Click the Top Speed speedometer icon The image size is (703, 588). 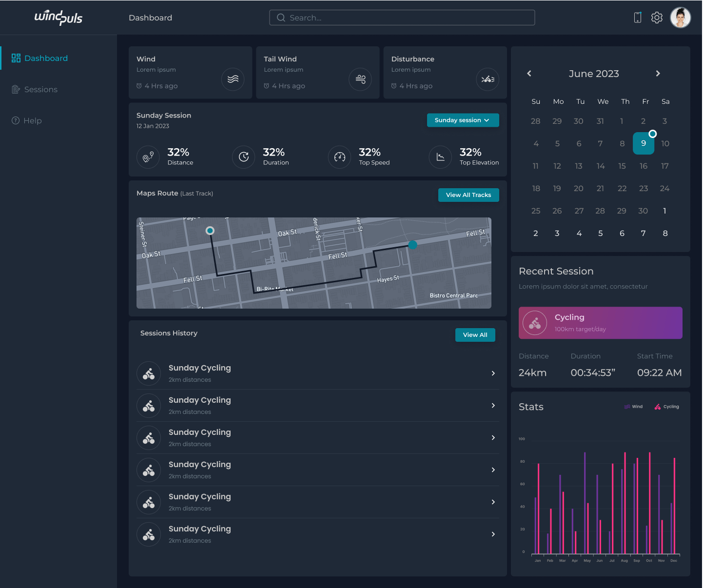click(x=339, y=157)
